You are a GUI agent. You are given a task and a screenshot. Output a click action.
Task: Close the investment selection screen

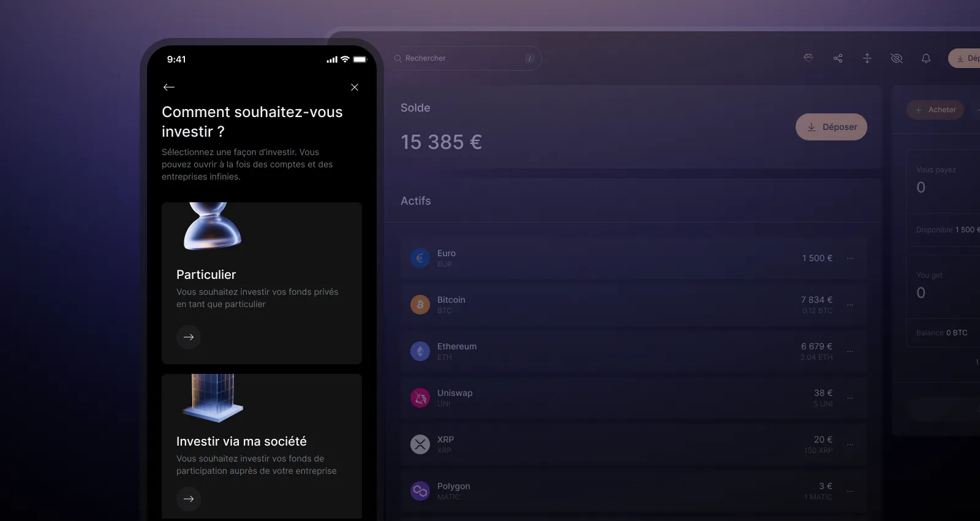click(355, 87)
